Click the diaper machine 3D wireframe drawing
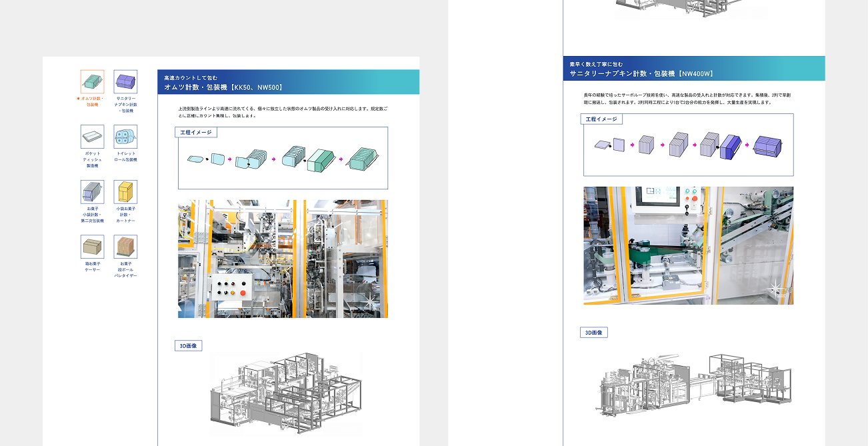 285,393
